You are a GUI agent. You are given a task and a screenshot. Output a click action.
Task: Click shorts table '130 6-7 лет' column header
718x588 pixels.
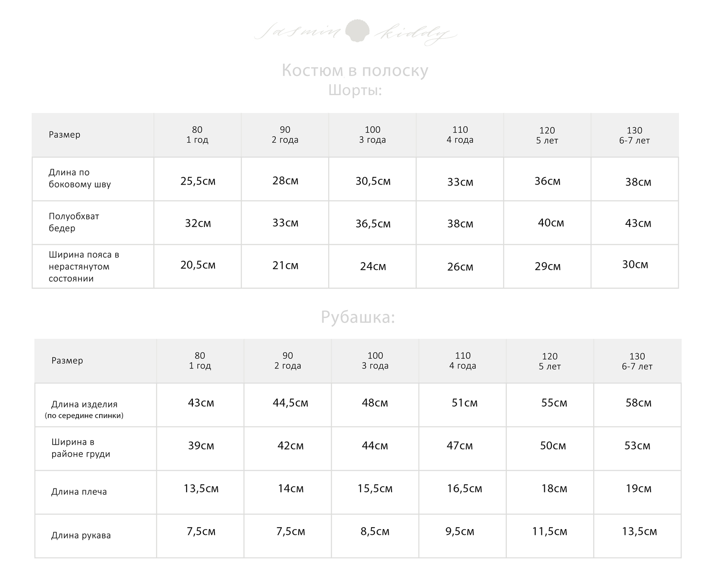tap(634, 135)
